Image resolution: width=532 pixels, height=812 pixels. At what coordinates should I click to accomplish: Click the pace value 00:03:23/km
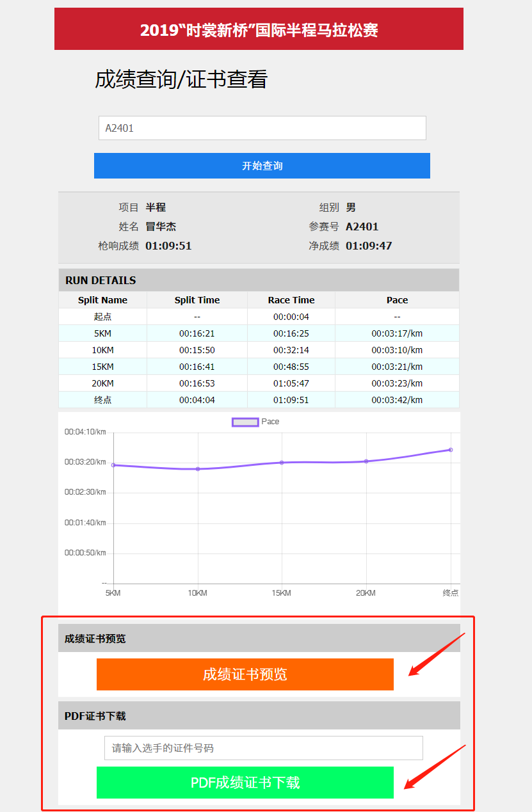(x=397, y=383)
